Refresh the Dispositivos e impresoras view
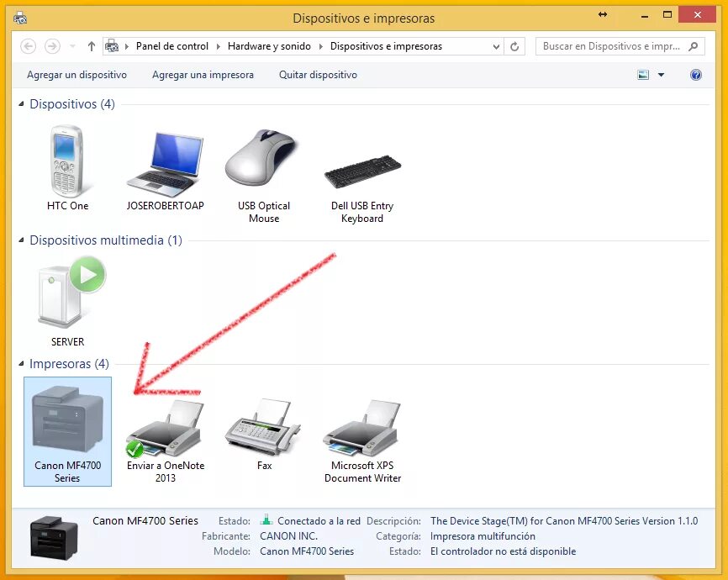The width and height of the screenshot is (728, 580). point(514,46)
